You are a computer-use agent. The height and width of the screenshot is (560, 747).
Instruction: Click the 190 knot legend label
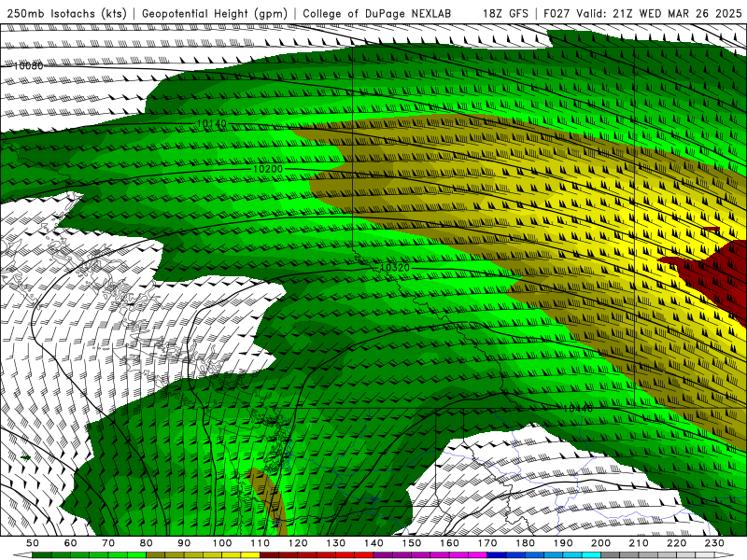click(563, 543)
